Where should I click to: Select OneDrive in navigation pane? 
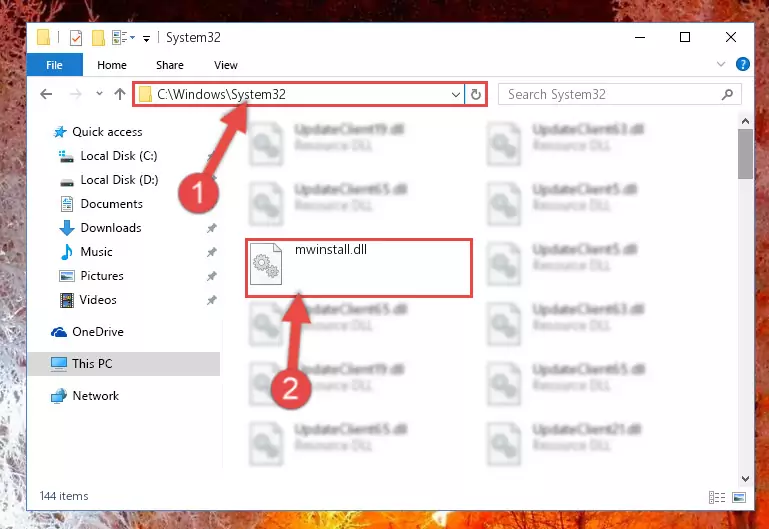98,332
